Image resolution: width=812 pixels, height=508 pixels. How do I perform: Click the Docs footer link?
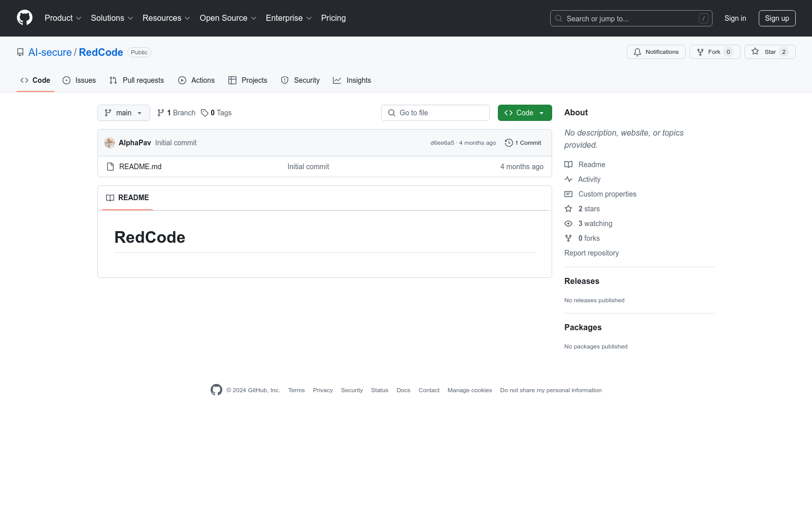[403, 390]
